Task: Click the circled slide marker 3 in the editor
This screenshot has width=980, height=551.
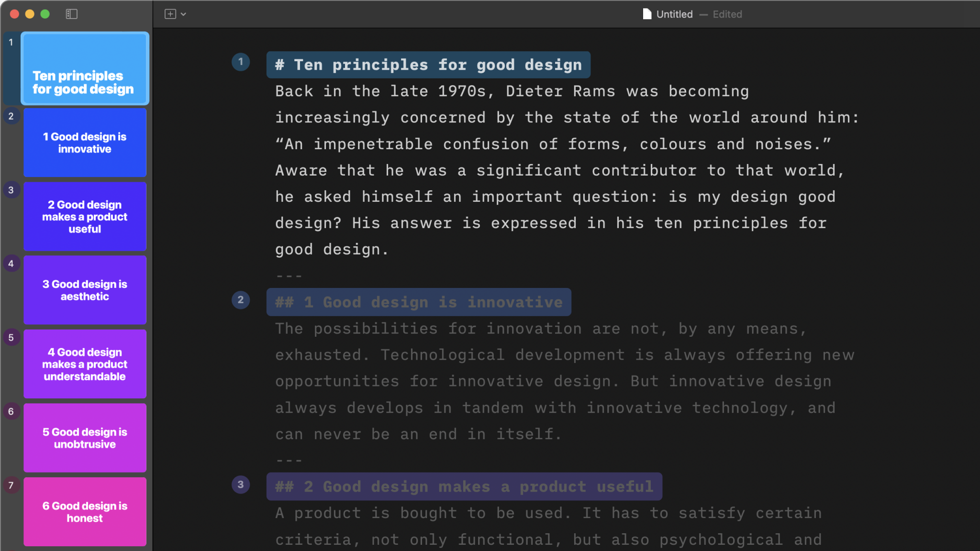Action: 241,485
